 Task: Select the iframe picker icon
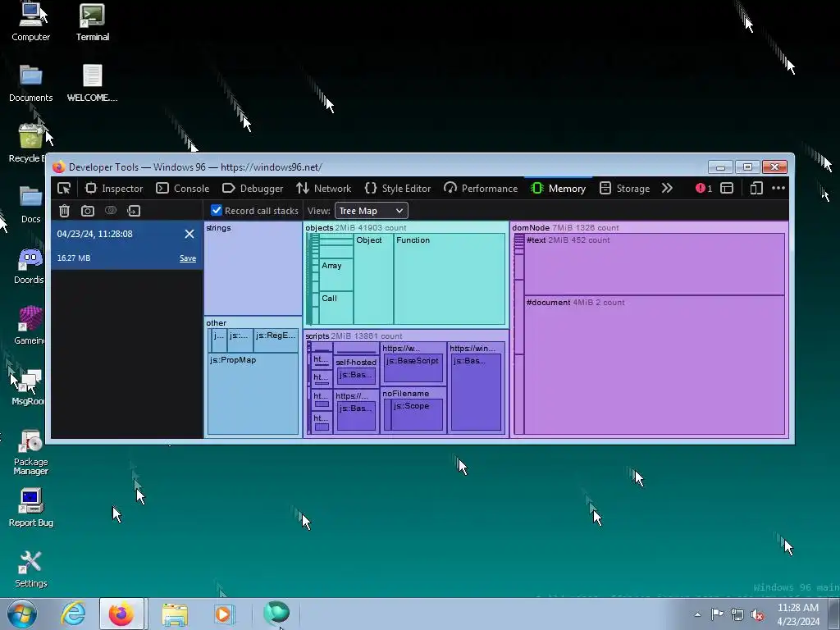coord(727,188)
